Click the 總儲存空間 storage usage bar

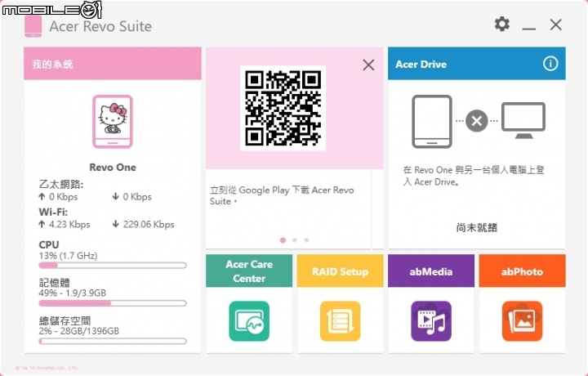coord(113,341)
